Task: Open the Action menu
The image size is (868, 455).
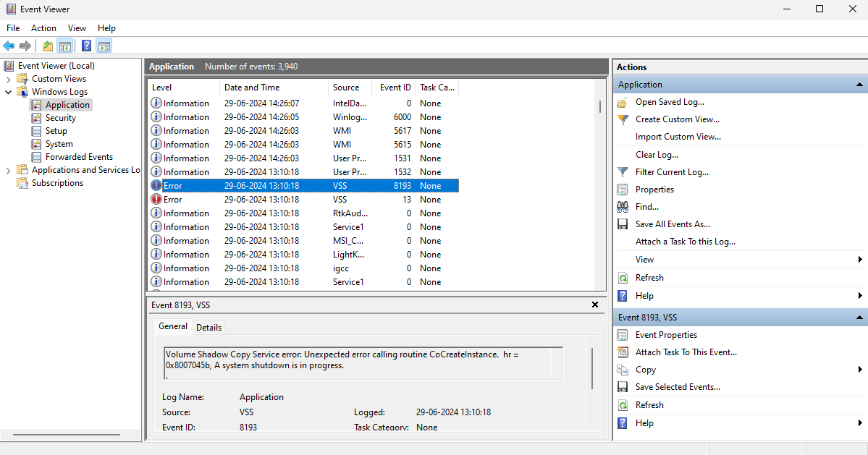Action: 43,28
